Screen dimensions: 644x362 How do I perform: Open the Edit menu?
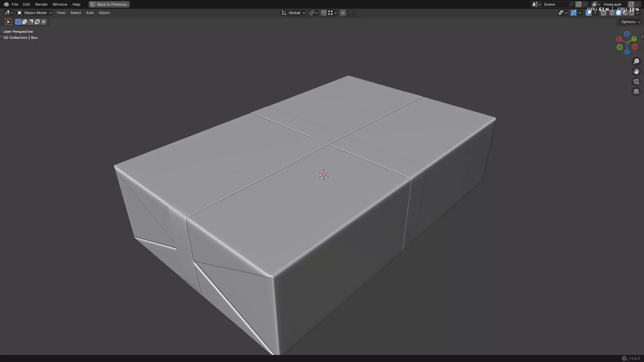click(26, 4)
